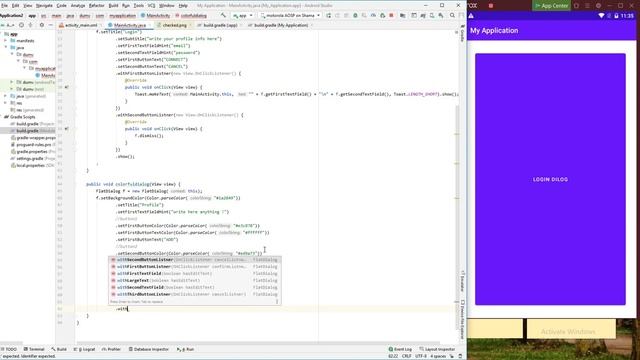Click the CRLF line separator in the status bar
Viewport: 640px width, 360px height.
(407, 356)
